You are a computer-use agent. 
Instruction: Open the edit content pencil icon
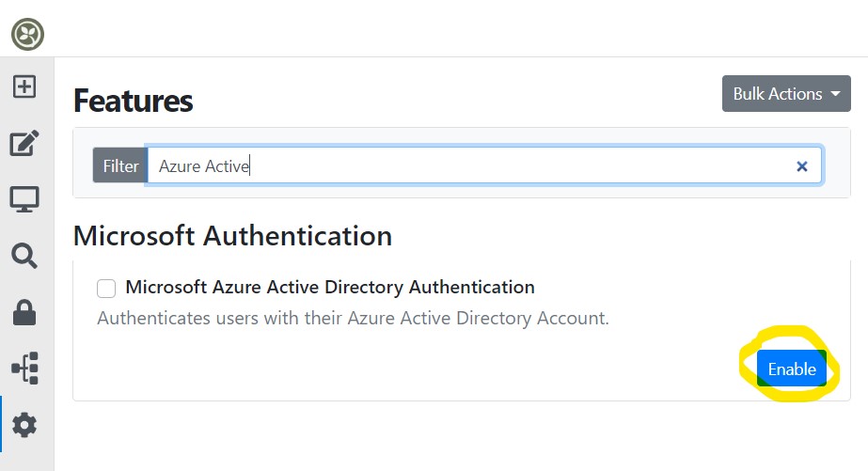pyautogui.click(x=24, y=143)
